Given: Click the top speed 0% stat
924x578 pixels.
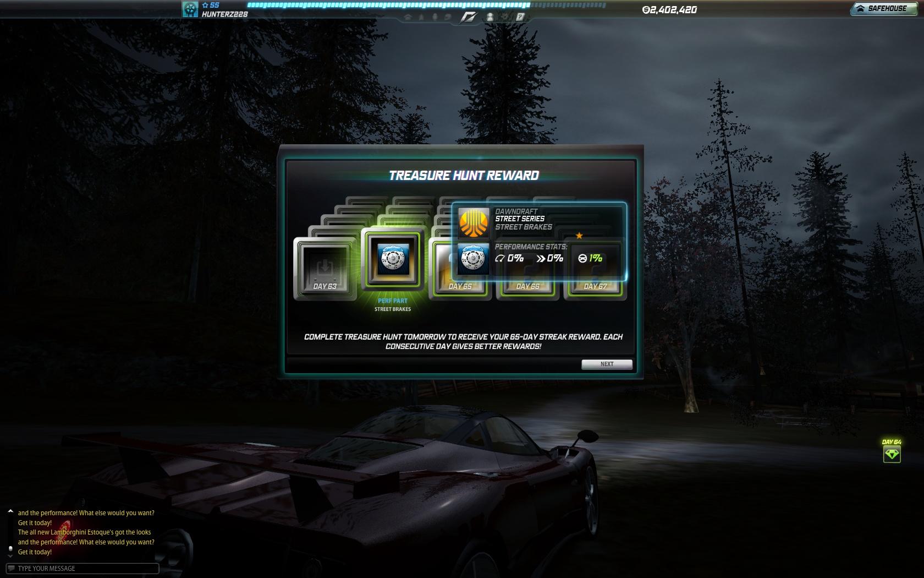Looking at the screenshot, I should (509, 258).
